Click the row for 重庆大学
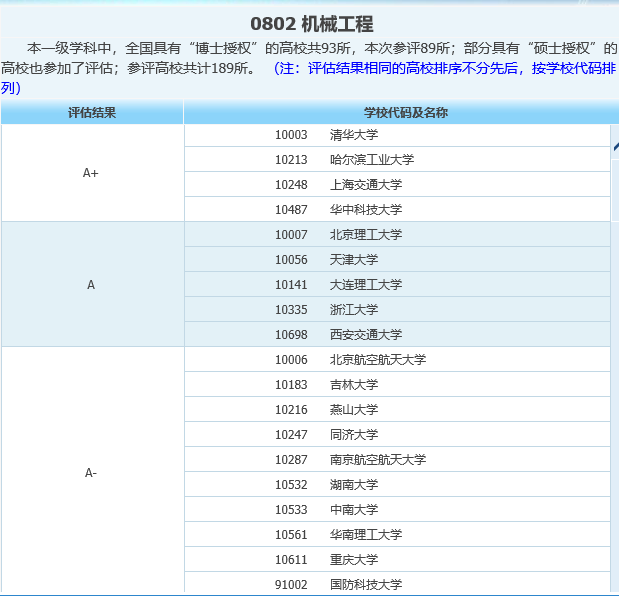This screenshot has height=597, width=619. [397, 559]
